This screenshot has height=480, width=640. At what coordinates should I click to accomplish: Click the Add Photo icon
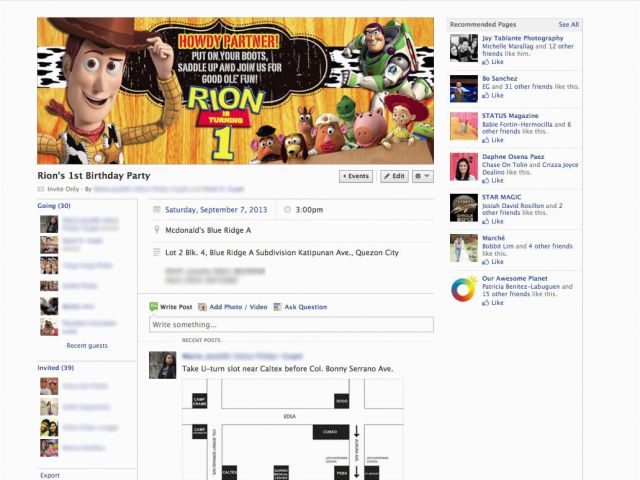202,307
